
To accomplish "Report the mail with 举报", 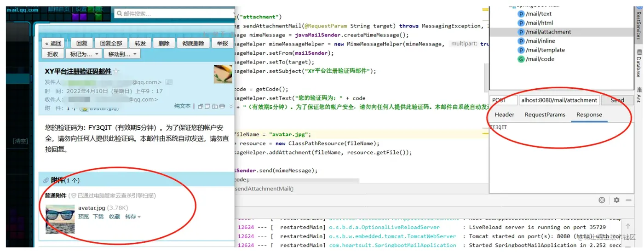I will point(222,43).
